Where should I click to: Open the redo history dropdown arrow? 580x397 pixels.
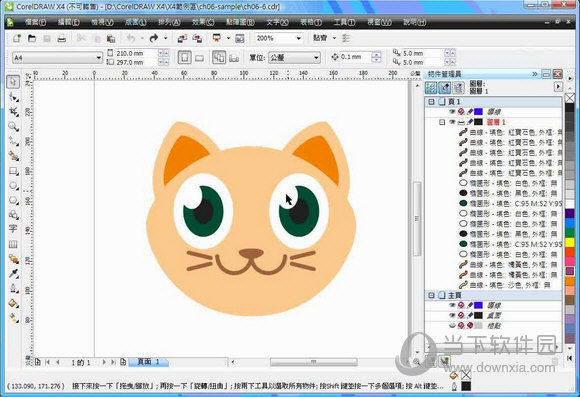pos(165,38)
